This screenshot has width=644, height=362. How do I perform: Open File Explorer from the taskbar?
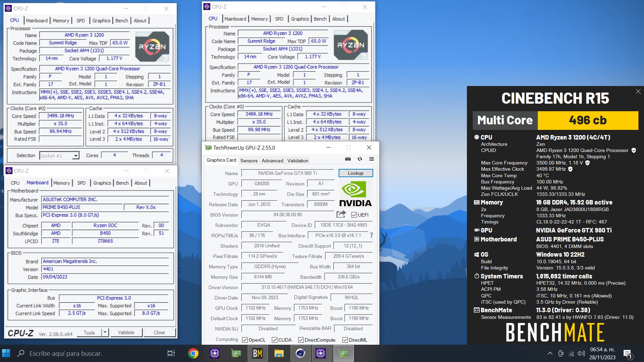279,353
